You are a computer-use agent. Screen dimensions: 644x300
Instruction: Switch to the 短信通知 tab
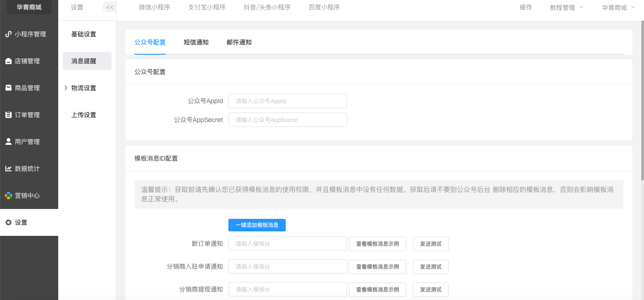pos(196,42)
